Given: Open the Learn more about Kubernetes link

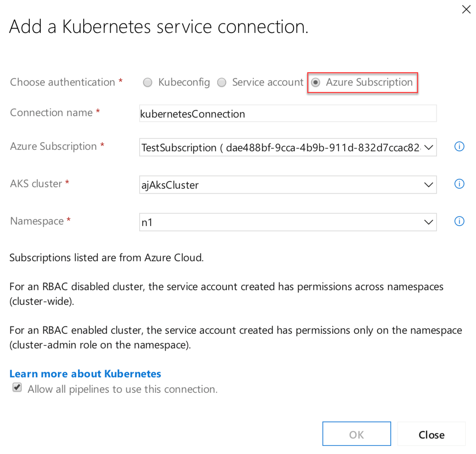Looking at the screenshot, I should click(85, 373).
